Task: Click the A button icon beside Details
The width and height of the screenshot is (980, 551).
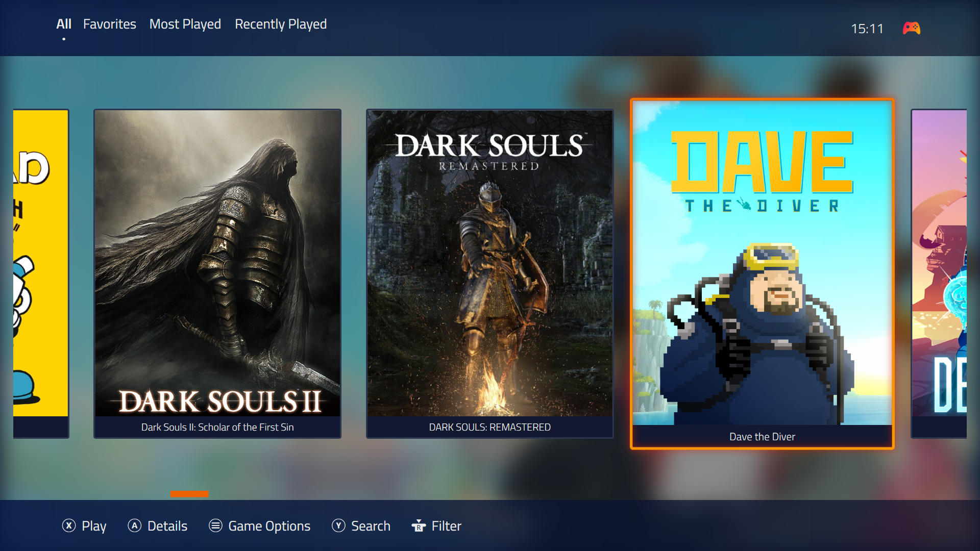Action: click(134, 525)
